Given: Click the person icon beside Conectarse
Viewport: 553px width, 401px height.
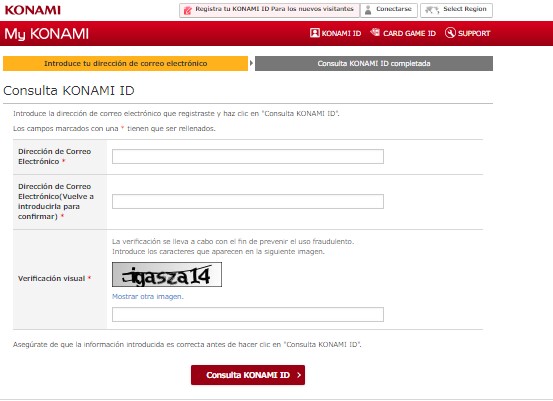Looking at the screenshot, I should [x=368, y=10].
